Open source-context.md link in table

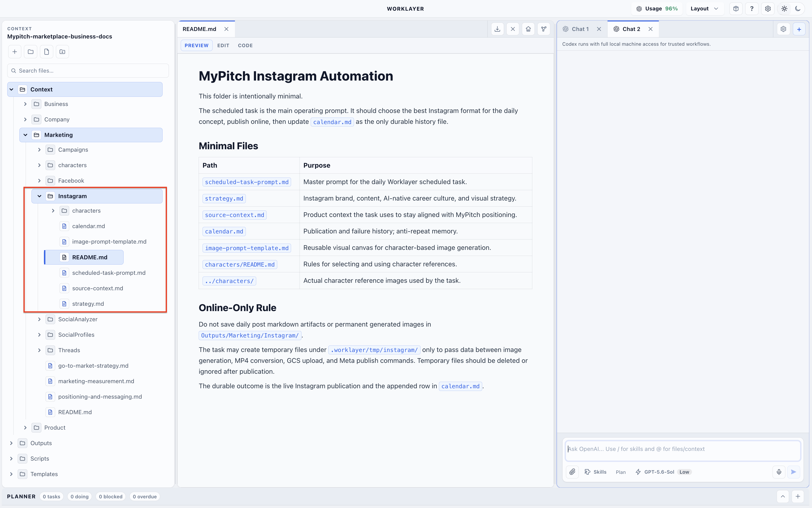[x=234, y=215]
